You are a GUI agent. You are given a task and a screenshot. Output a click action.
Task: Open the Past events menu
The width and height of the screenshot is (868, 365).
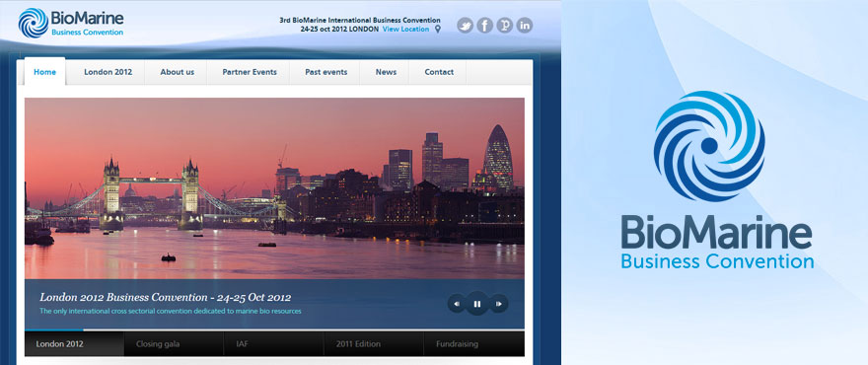(x=326, y=72)
